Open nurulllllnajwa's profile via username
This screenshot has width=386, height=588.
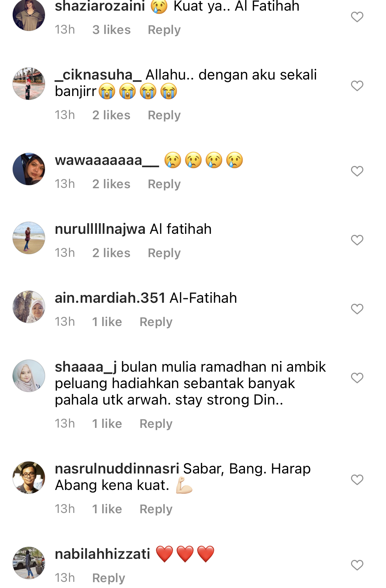(100, 229)
